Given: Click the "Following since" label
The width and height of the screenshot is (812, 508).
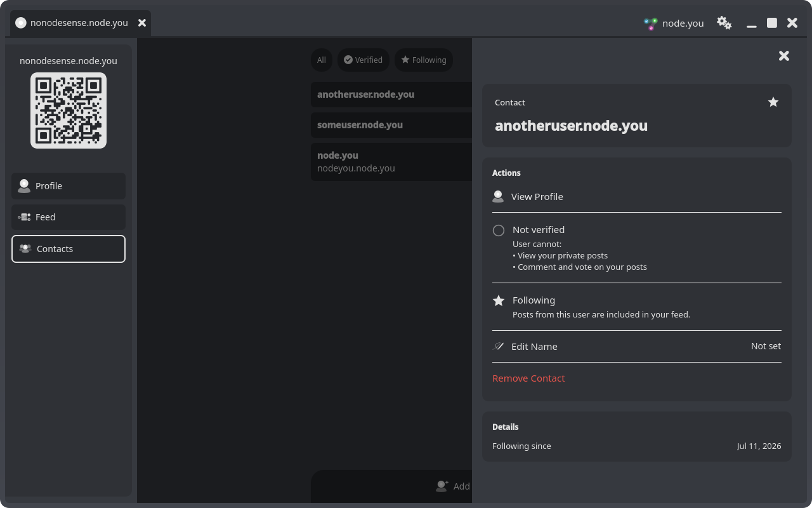Looking at the screenshot, I should (x=521, y=446).
